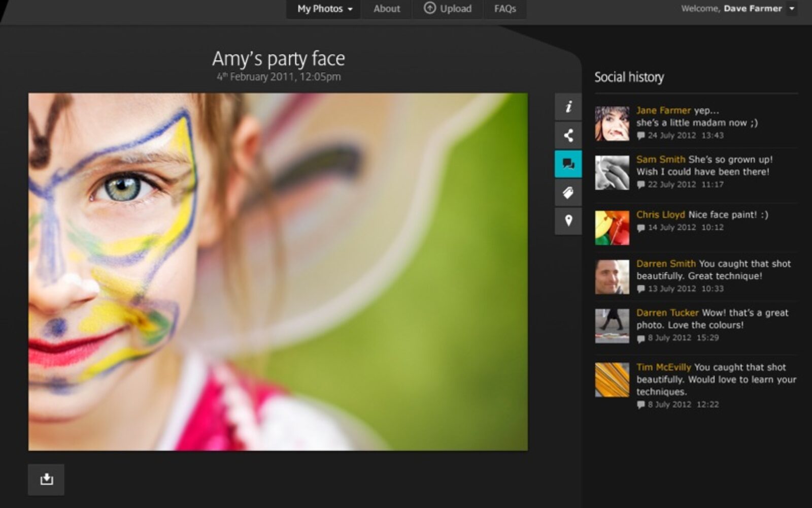812x508 pixels.
Task: Click the Dave Farmer username
Action: click(753, 9)
